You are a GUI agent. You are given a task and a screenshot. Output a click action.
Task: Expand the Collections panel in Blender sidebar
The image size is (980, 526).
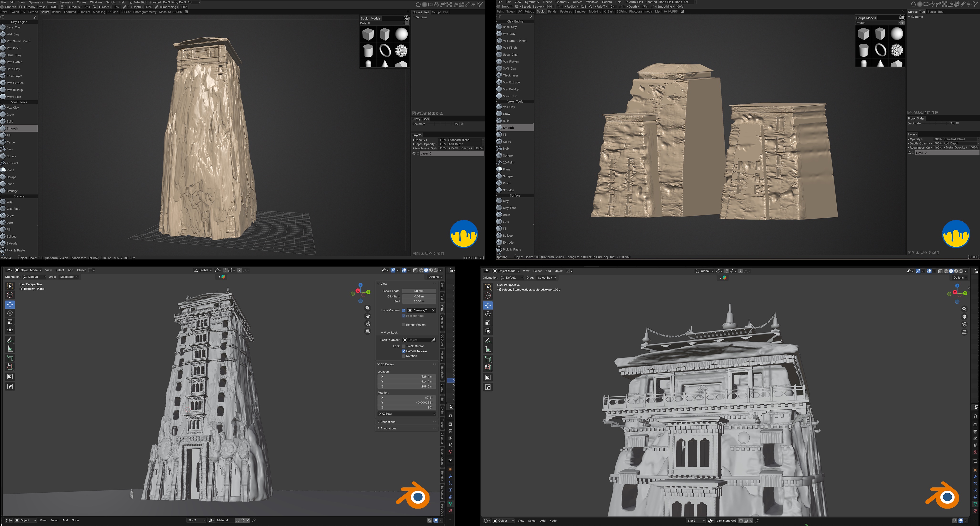point(406,422)
